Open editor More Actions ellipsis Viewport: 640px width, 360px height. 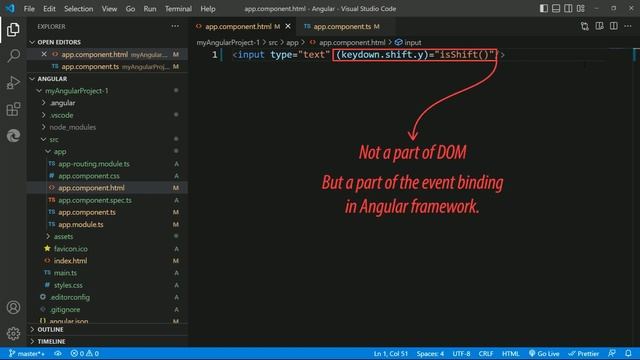coord(628,27)
